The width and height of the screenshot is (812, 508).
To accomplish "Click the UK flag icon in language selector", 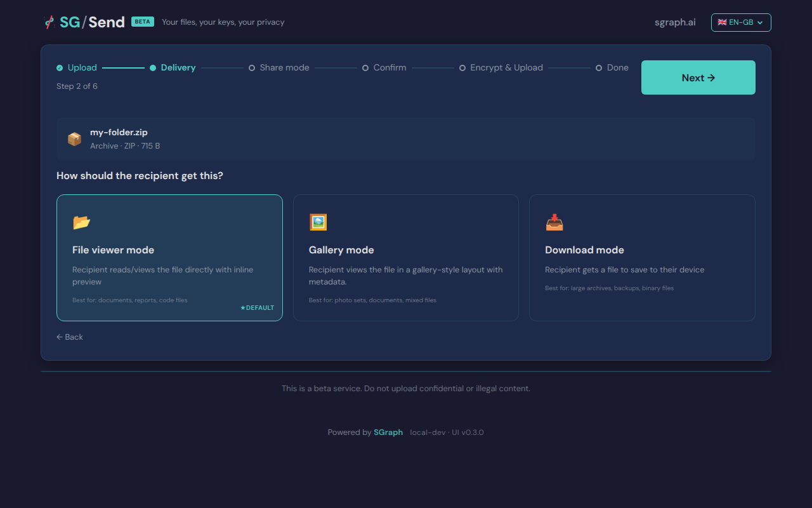I will click(x=722, y=22).
